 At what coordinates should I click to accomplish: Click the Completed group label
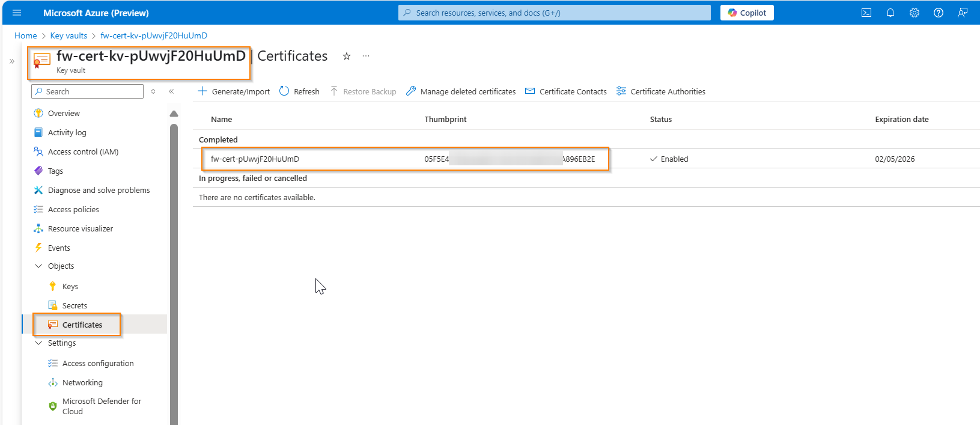pos(218,139)
